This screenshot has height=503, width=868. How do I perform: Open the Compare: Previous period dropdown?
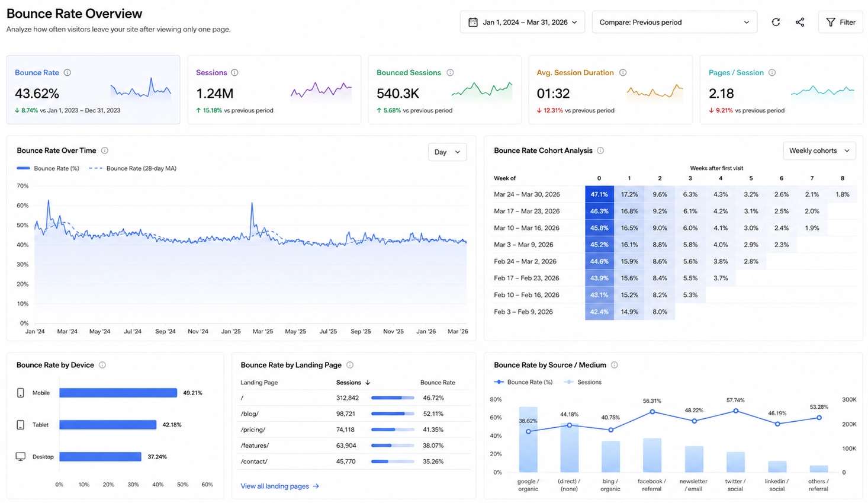tap(674, 22)
